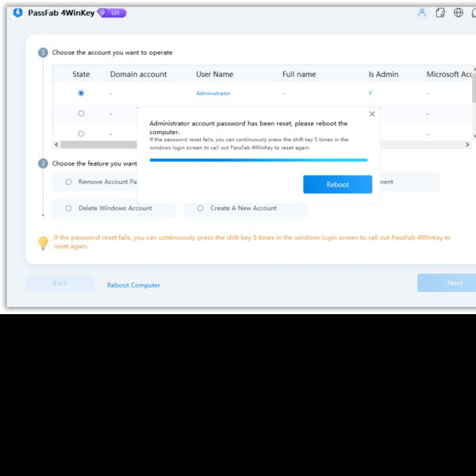
Task: Click the step 1 number badge
Action: point(43,52)
